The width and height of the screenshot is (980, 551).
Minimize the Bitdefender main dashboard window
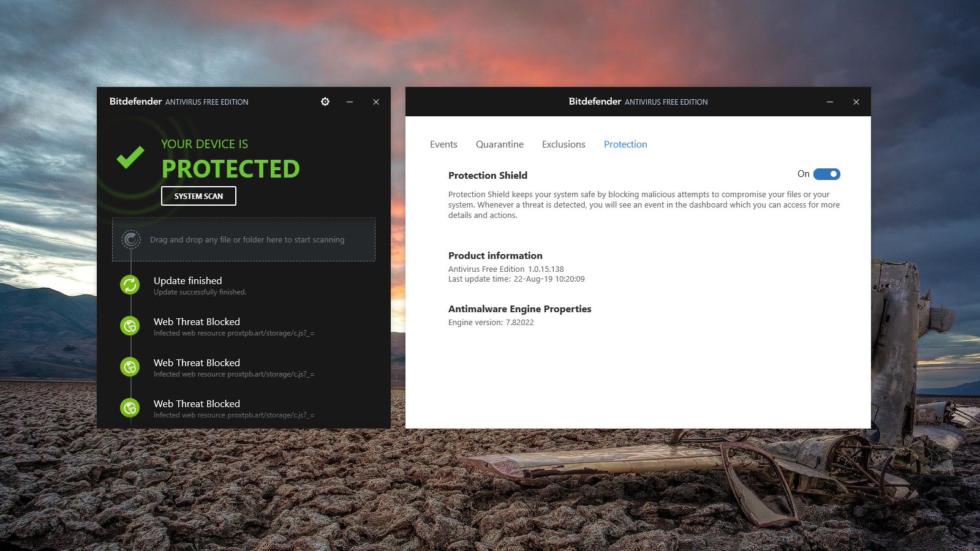[x=350, y=102]
